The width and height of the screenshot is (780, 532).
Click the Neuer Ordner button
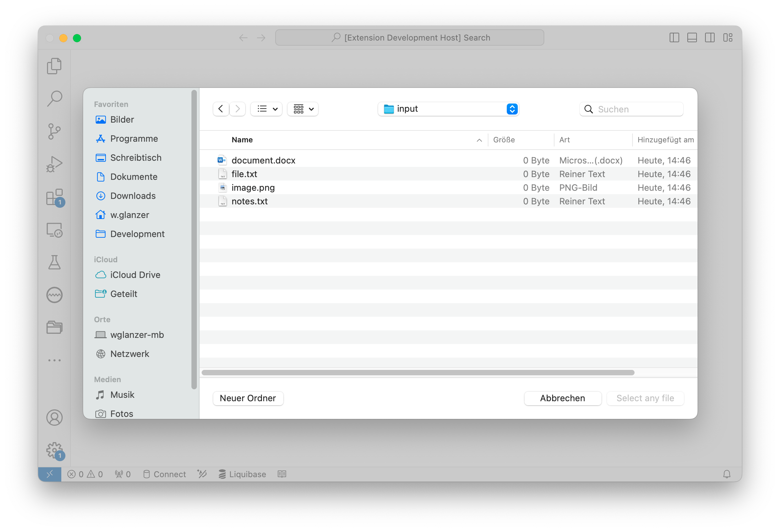248,398
